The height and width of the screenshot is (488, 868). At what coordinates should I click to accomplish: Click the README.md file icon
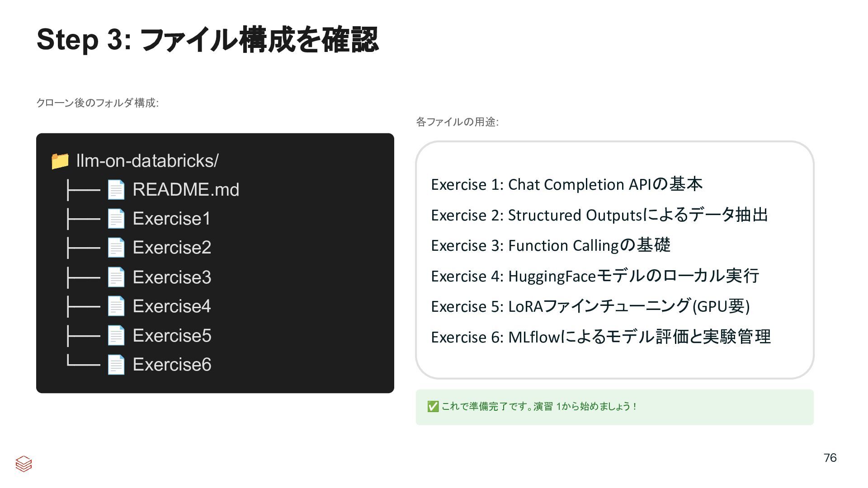[x=116, y=190]
